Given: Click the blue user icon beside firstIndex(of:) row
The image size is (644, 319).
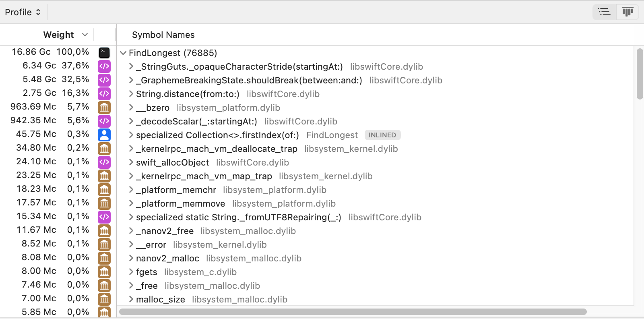Looking at the screenshot, I should coord(104,135).
